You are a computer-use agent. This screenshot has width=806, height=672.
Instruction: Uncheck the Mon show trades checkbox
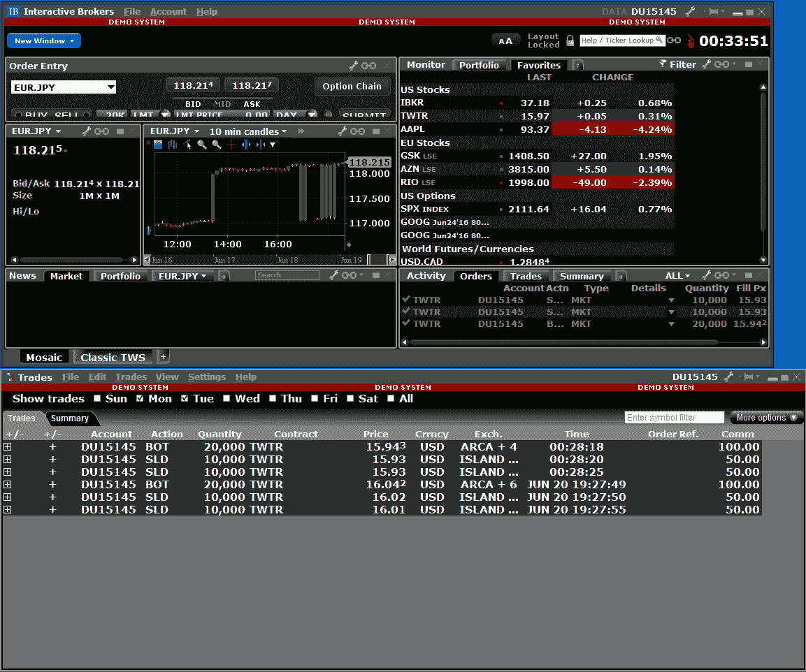140,399
